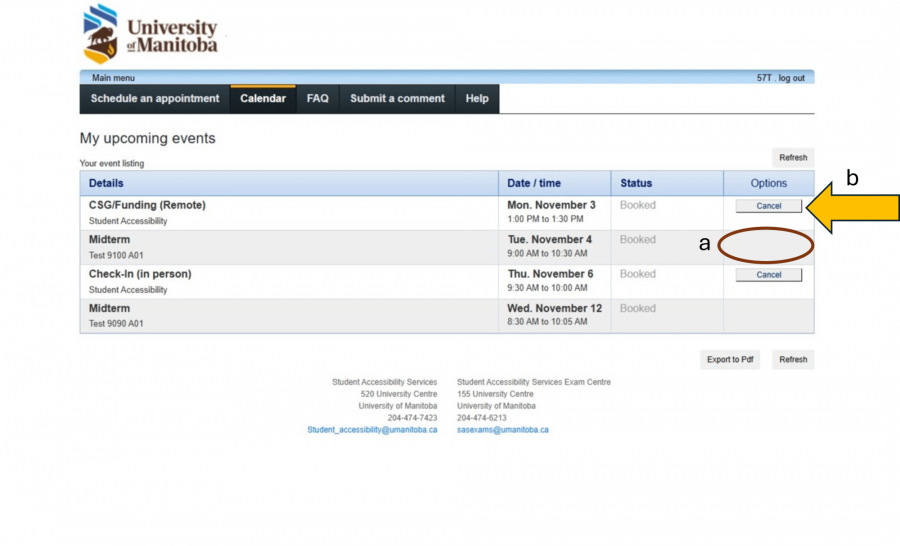Cancel the Check-In (in person) appointment
Screen dimensions: 900x546
[768, 275]
